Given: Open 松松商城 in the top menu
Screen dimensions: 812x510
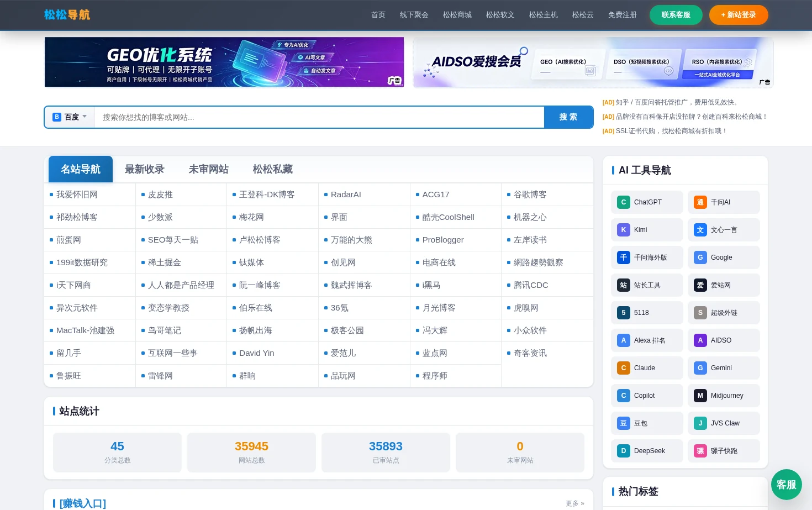Looking at the screenshot, I should coord(457,15).
